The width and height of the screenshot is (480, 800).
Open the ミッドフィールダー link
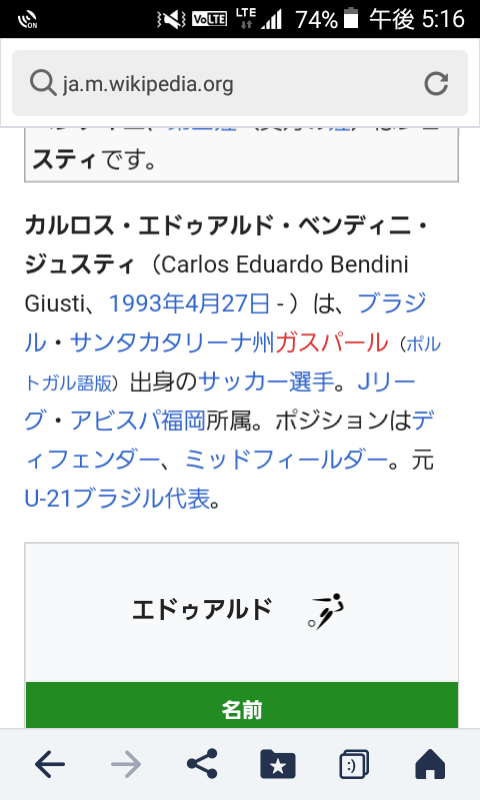click(x=286, y=460)
